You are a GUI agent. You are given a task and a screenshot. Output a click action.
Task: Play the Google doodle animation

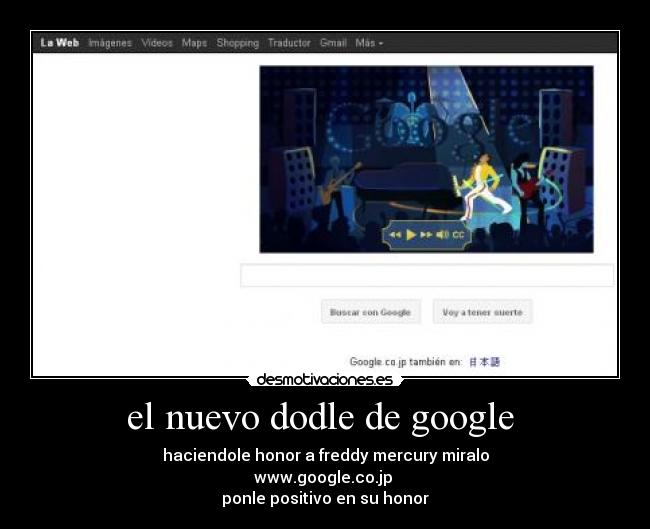[x=411, y=235]
